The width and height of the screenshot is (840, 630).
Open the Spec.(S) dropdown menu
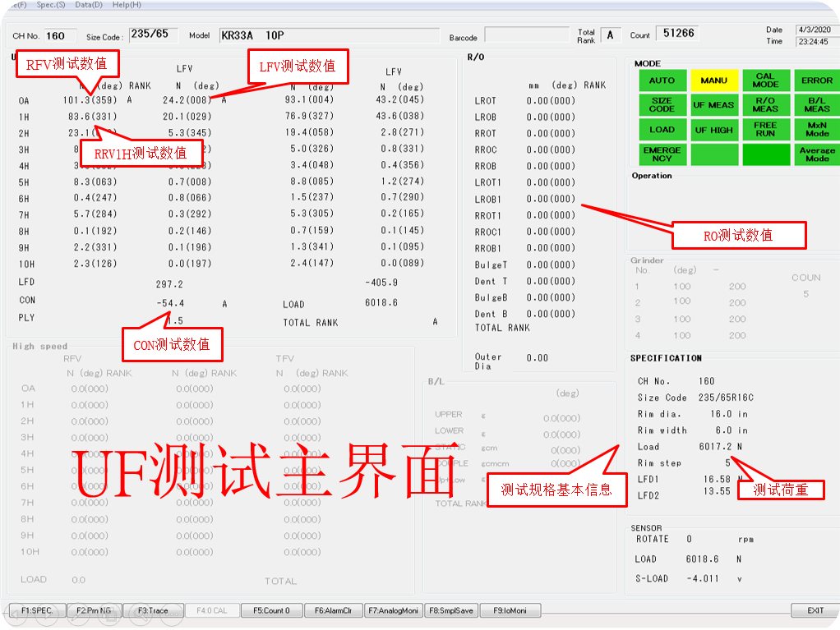(50, 5)
